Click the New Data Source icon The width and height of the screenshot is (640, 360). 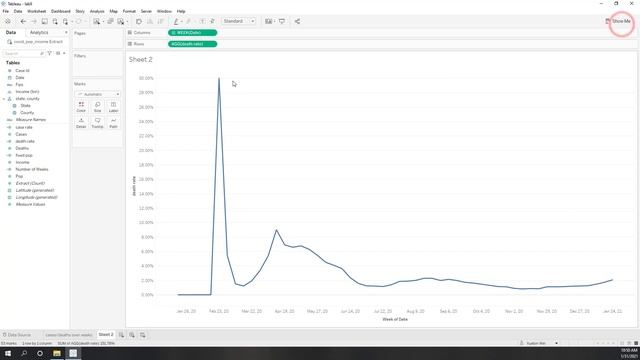click(x=55, y=21)
